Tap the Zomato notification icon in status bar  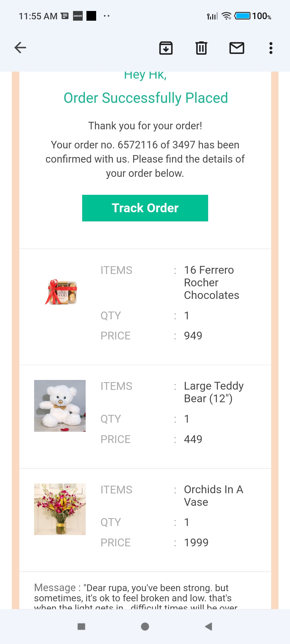click(x=78, y=16)
